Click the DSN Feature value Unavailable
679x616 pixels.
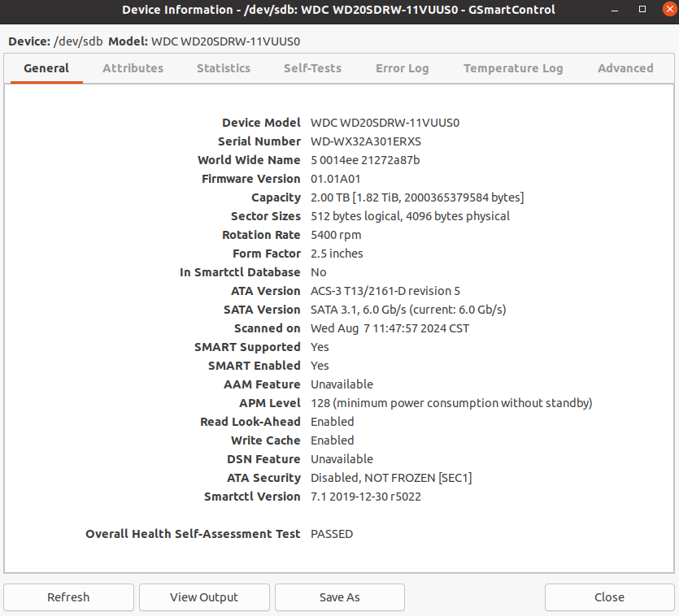(342, 459)
